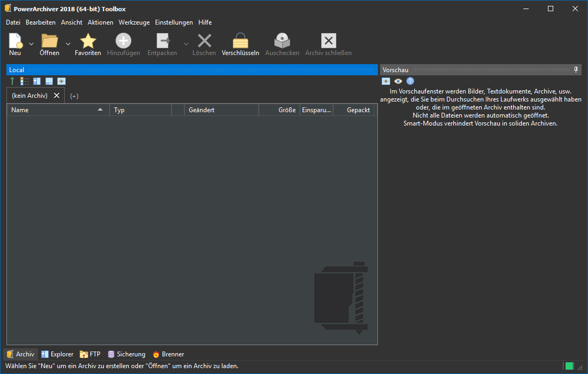The image size is (588, 374).
Task: Open the Werkzeuge menu
Action: pyautogui.click(x=134, y=22)
